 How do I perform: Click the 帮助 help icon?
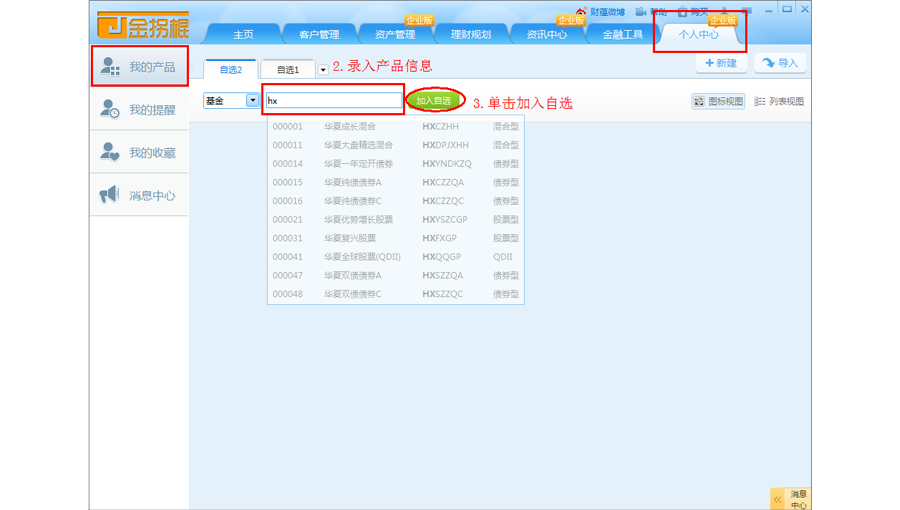(641, 12)
